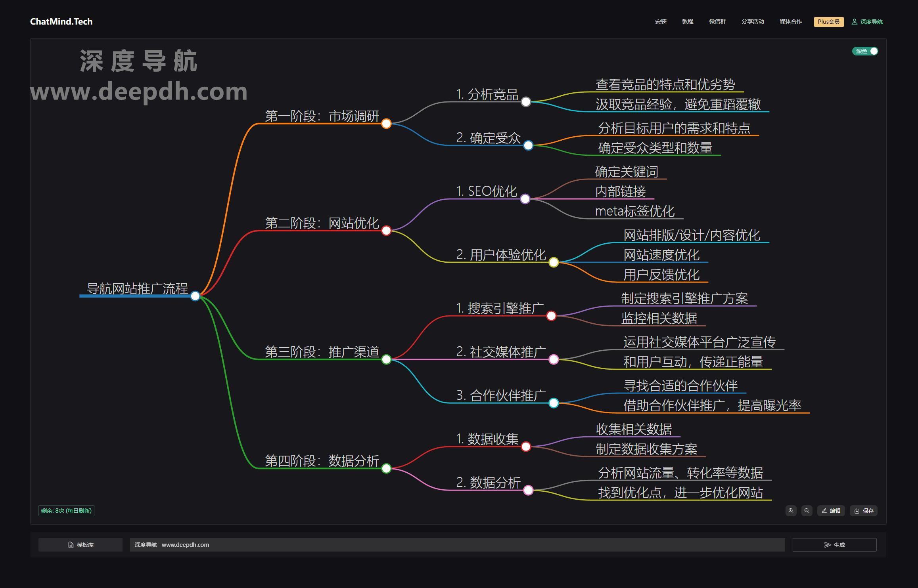The image size is (918, 588).
Task: Toggle the 深色 dark mode switch
Action: click(865, 51)
